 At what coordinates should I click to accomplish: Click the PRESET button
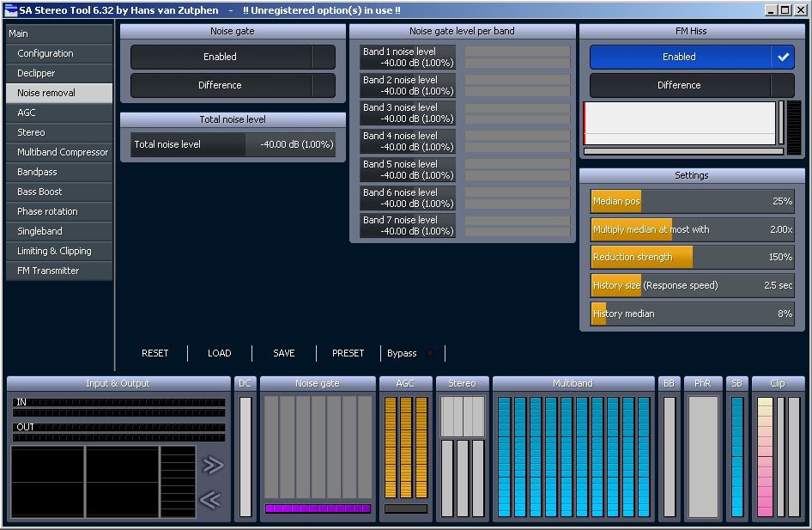348,353
